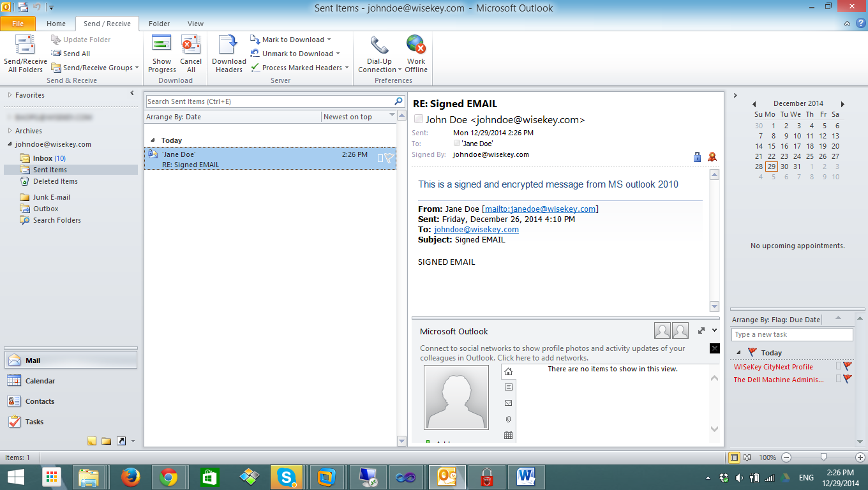
Task: Minimize the ribbon with caret icon
Action: pos(847,23)
